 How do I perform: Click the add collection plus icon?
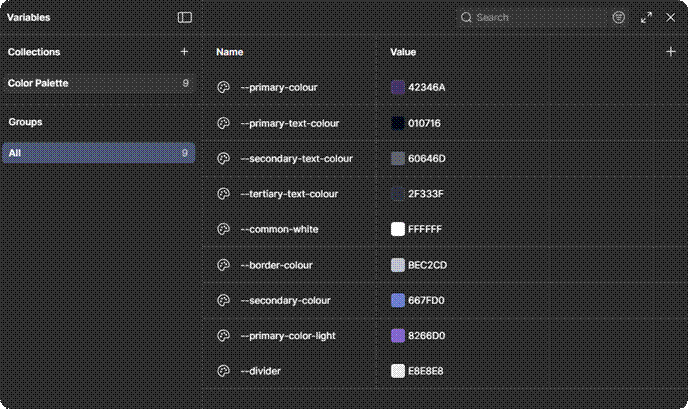[183, 51]
